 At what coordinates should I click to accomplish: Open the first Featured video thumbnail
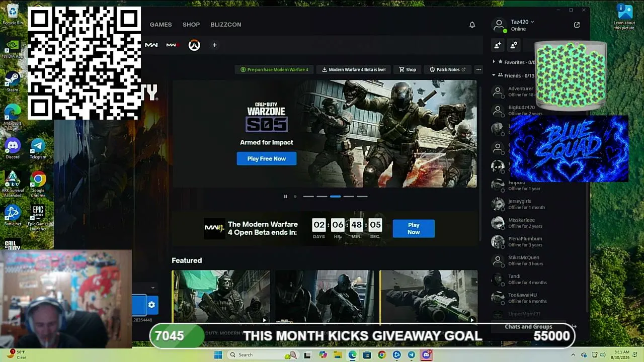point(221,297)
